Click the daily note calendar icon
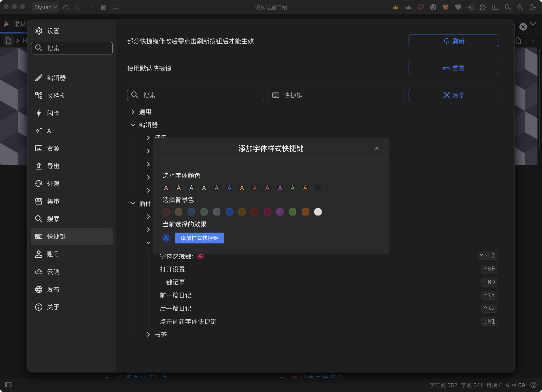The width and height of the screenshot is (542, 392). coord(103,7)
